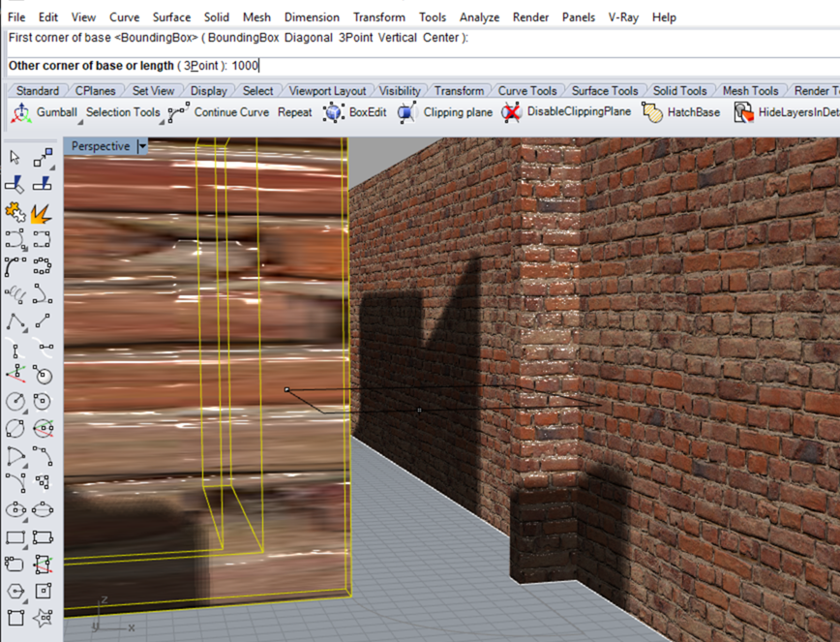
Task: Toggle DisableClippingPlane in the toolbar
Action: click(x=511, y=112)
